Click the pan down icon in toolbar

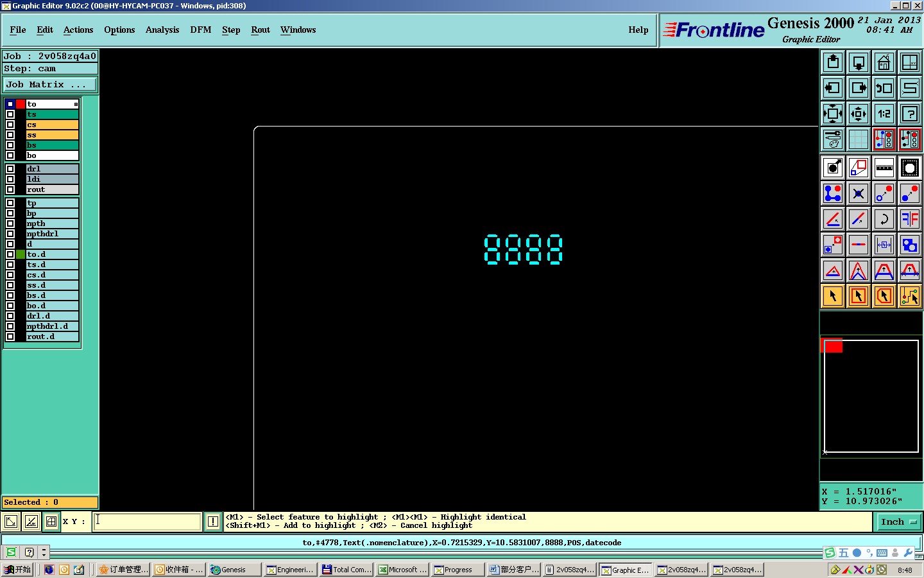[x=859, y=62]
